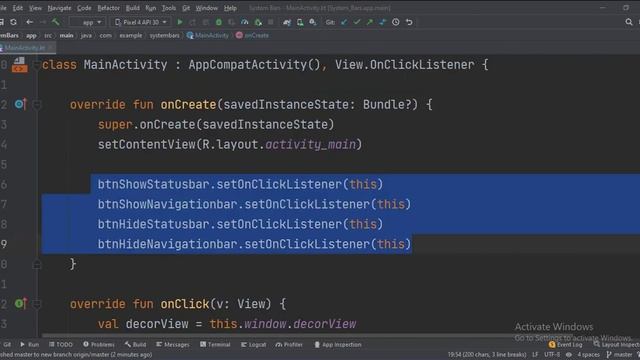The width and height of the screenshot is (640, 360).
Task: Open the AVD Manager icon
Action: pyautogui.click(x=300, y=22)
